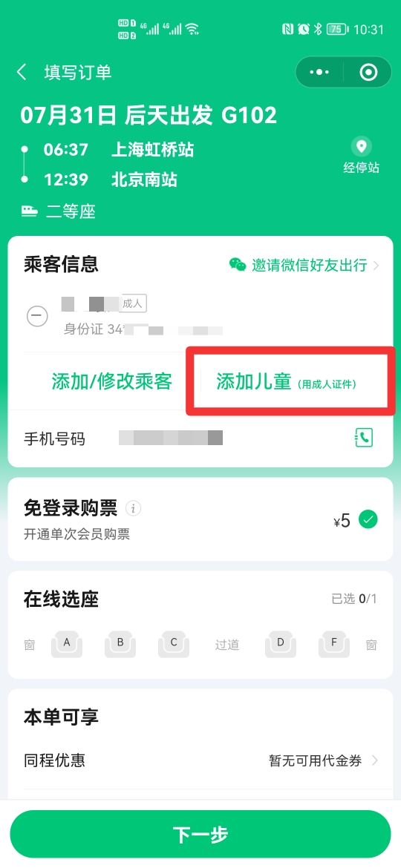Tap WeChat icon for 邀请微信好友出行

(238, 265)
